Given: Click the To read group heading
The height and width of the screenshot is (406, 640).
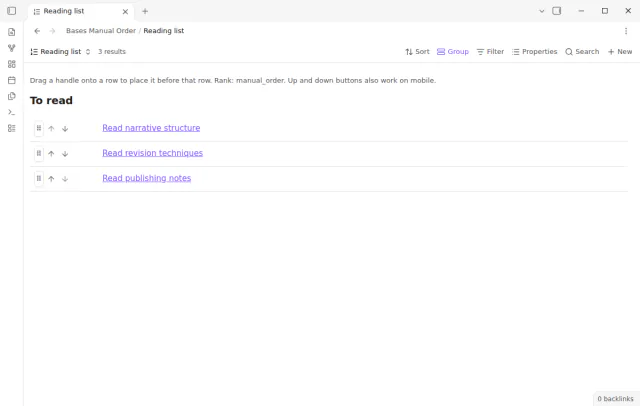Looking at the screenshot, I should [x=51, y=100].
